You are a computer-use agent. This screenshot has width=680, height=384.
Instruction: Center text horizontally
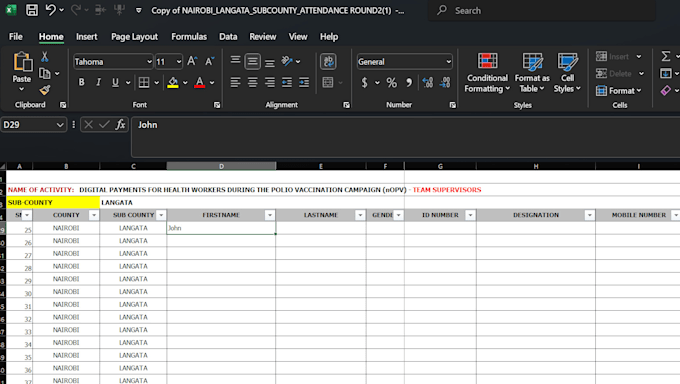[252, 82]
